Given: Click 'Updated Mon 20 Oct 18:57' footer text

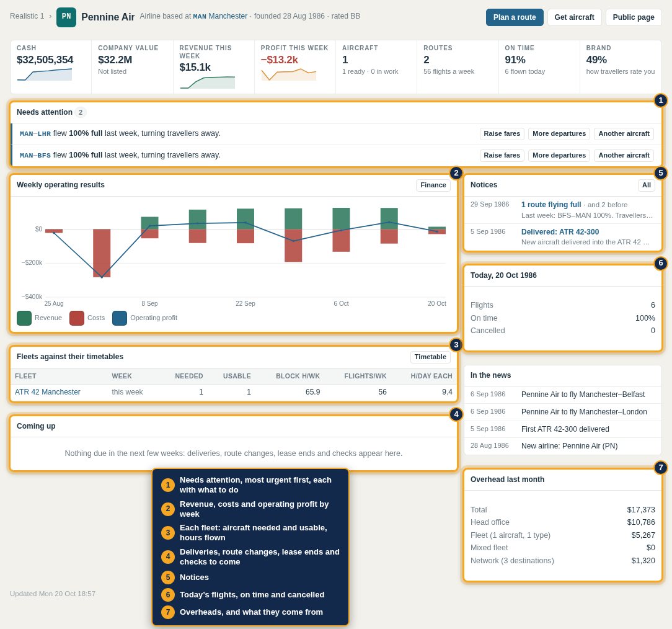Looking at the screenshot, I should pyautogui.click(x=53, y=594).
